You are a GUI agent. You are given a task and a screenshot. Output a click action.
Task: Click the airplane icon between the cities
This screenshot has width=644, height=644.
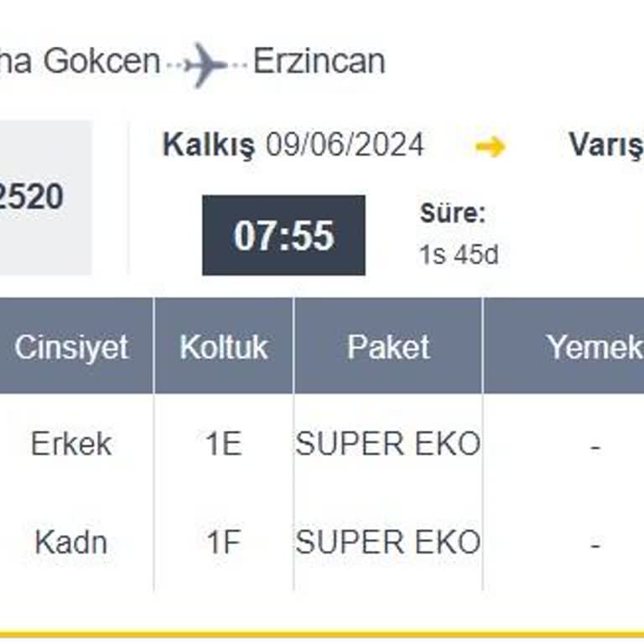click(x=206, y=65)
